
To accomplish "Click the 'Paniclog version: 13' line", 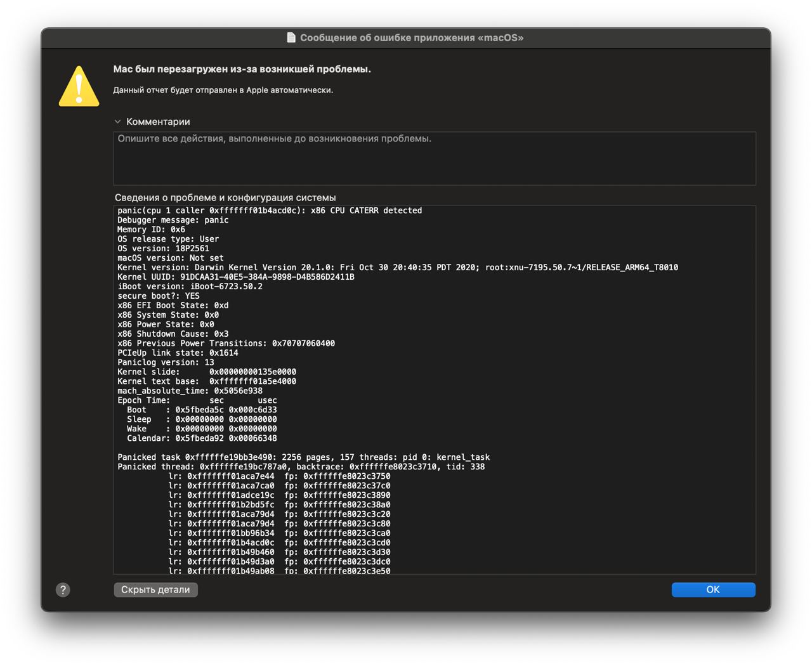I will tap(166, 363).
